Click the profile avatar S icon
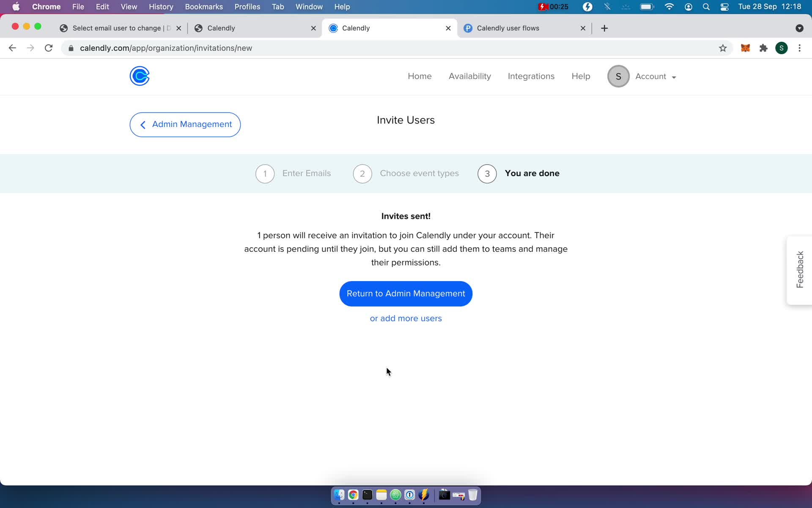This screenshot has width=812, height=508. (618, 76)
